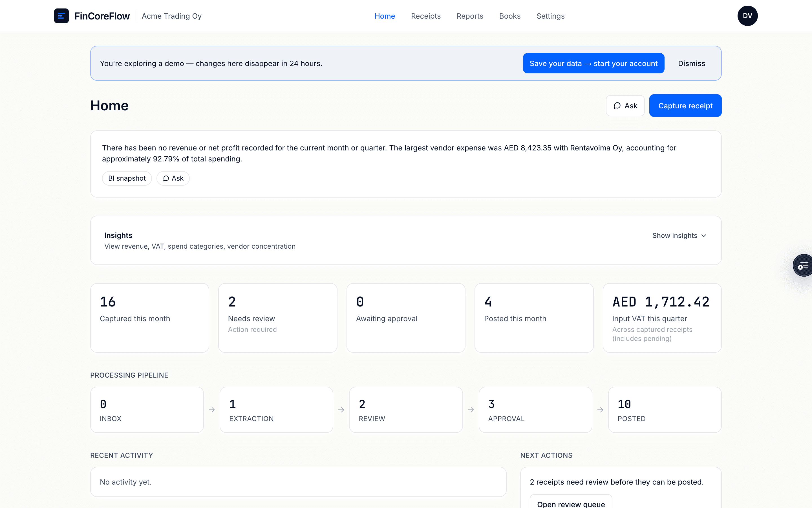Click the demo expiry notice text
Viewport: 812px width, 508px height.
tap(211, 63)
